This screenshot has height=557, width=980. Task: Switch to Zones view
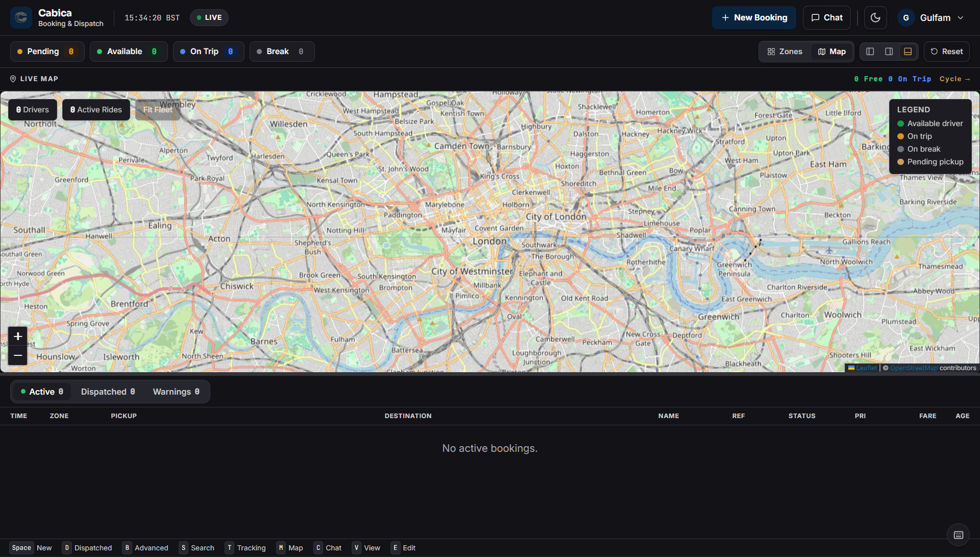tap(785, 52)
